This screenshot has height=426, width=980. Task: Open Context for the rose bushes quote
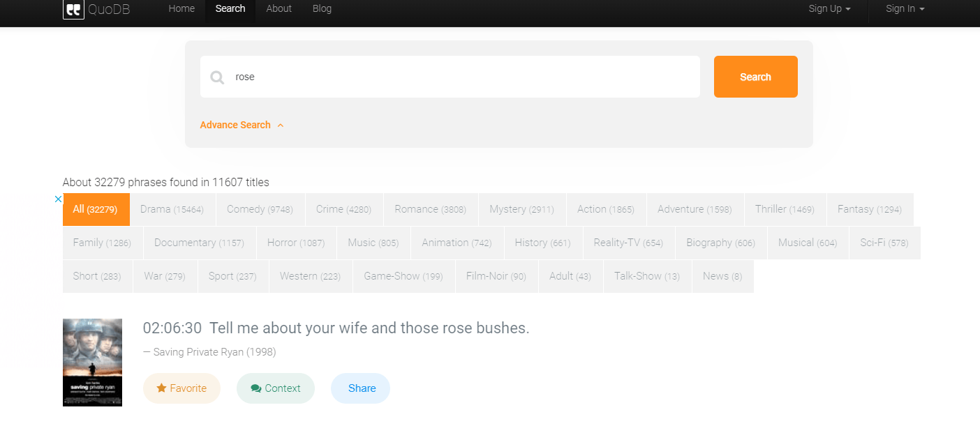(276, 388)
